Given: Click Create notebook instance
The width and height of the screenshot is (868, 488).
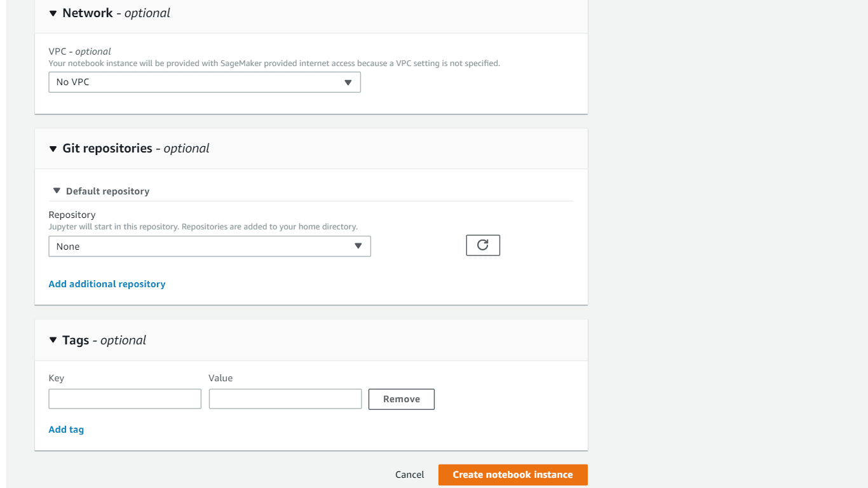Looking at the screenshot, I should pos(512,474).
